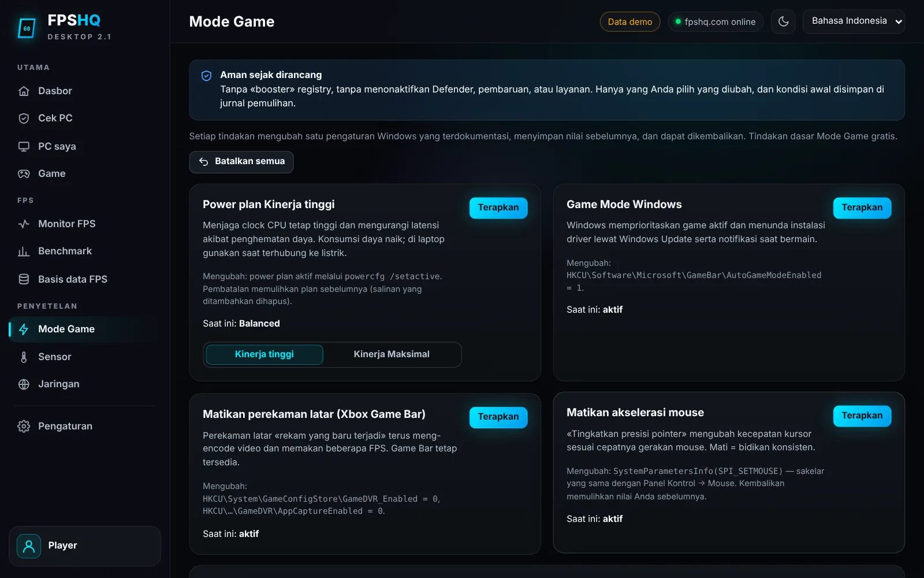Open the Pengaturan settings page
This screenshot has width=924, height=578.
[x=84, y=426]
